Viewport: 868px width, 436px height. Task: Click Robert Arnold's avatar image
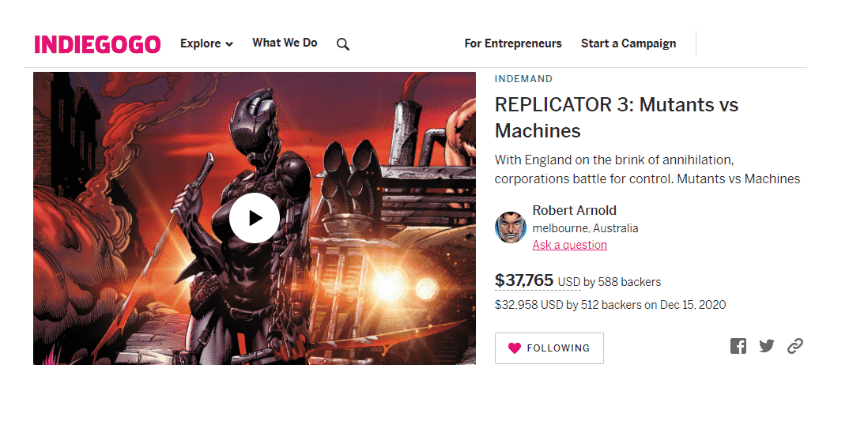coord(511,227)
